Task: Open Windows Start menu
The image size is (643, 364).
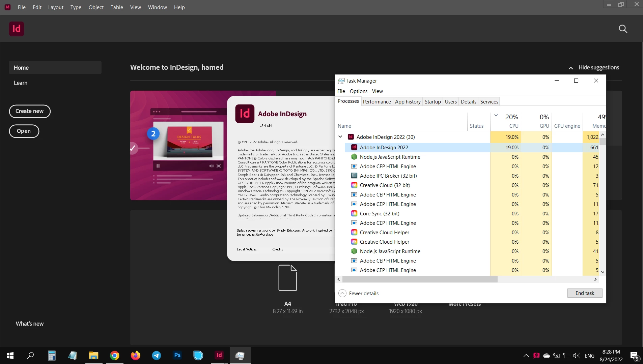Action: point(10,356)
